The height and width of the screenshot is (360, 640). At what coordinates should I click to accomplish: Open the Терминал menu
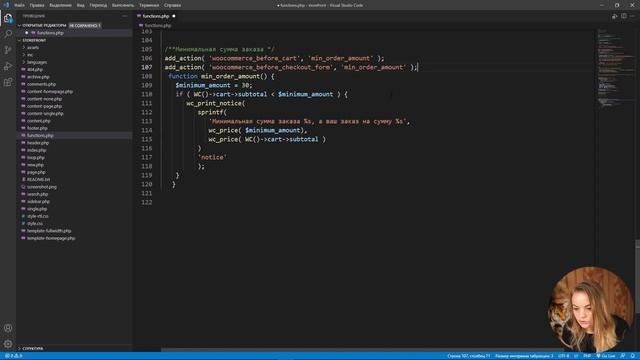pyautogui.click(x=149, y=5)
